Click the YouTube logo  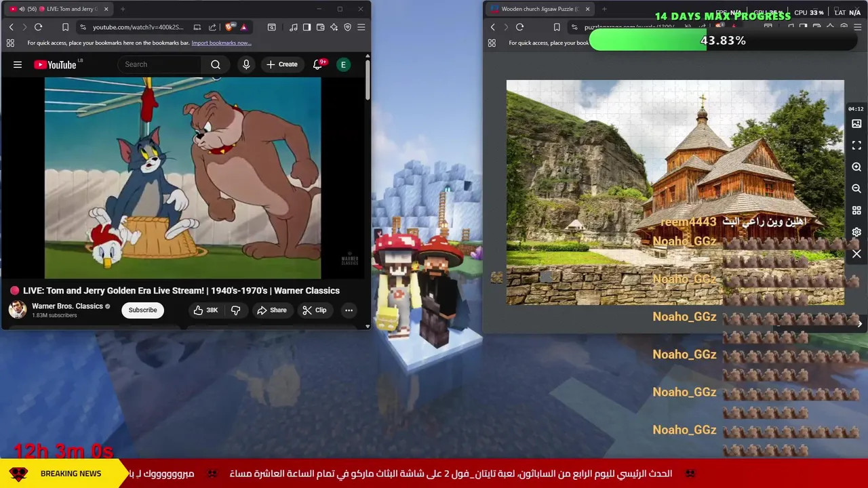click(x=56, y=64)
